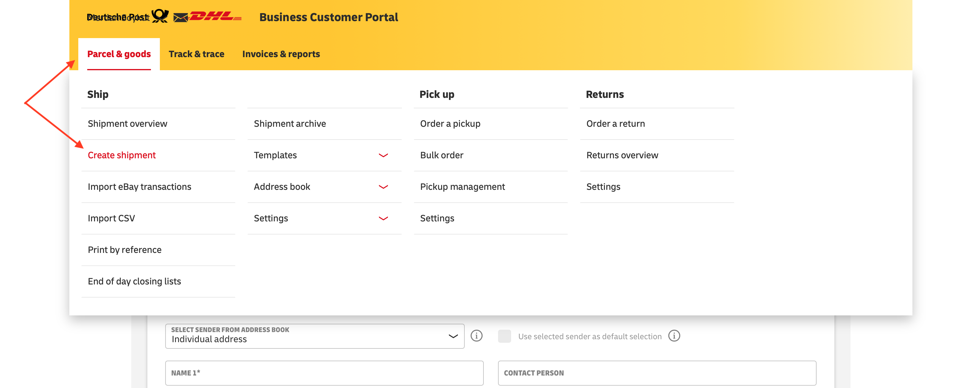Open Returns overview
The image size is (980, 388).
point(622,155)
